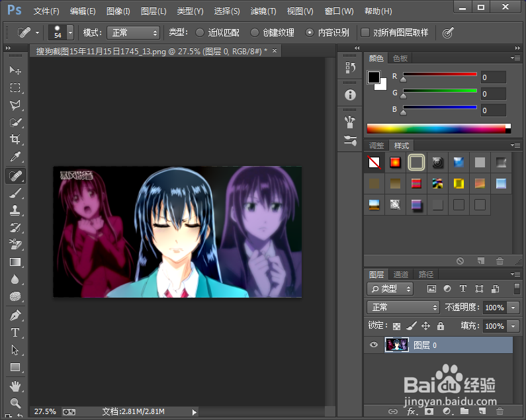
Task: Open the 文件(F) menu
Action: tap(46, 11)
